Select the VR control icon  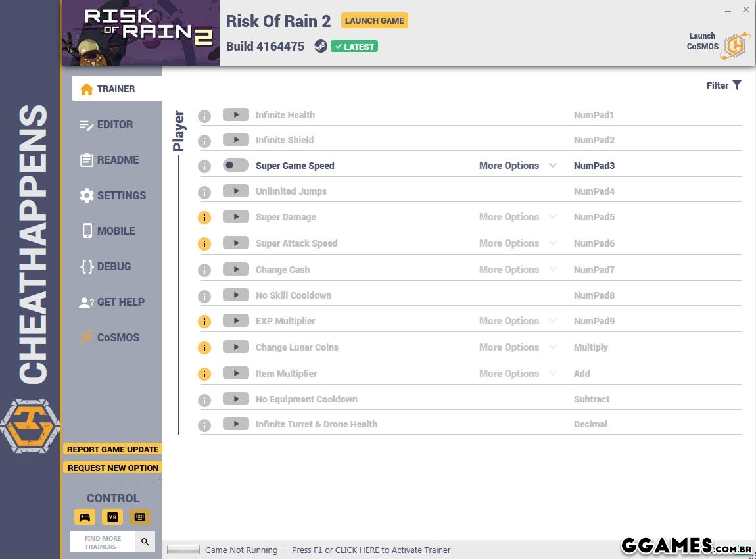pos(112,517)
